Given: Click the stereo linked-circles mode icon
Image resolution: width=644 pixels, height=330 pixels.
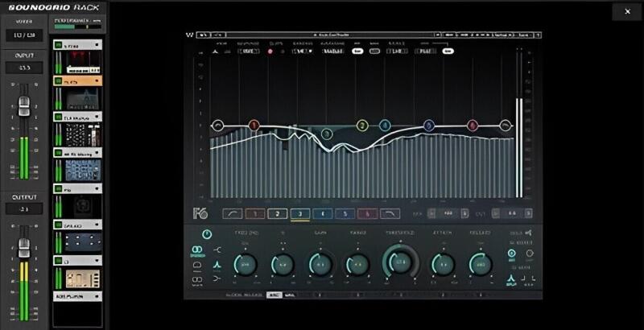Looking at the screenshot, I should [197, 249].
